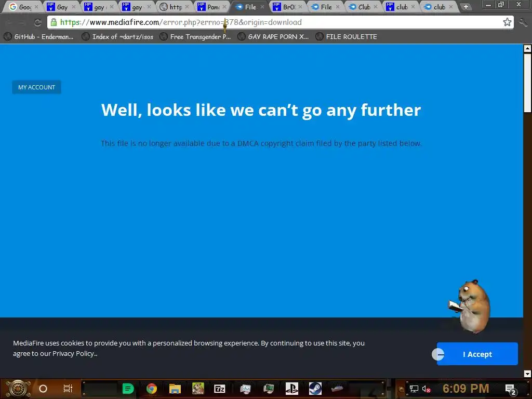
Task: Open Steam from the taskbar
Action: tap(315, 389)
